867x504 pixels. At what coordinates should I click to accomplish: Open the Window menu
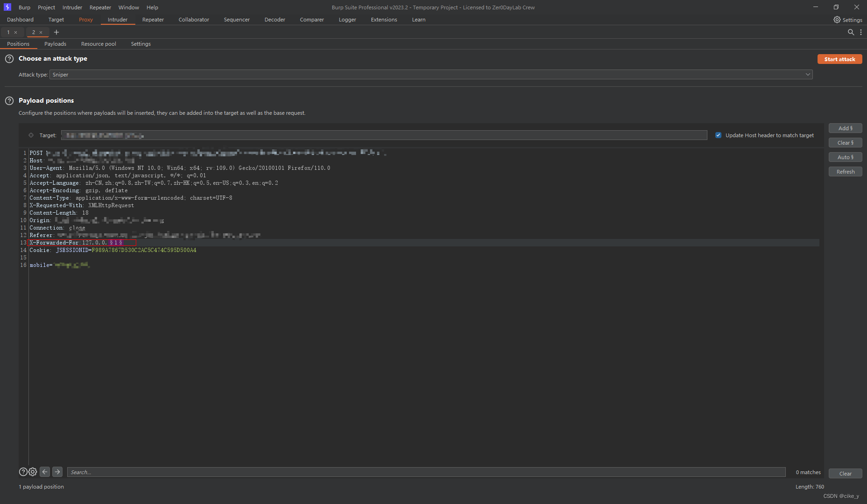tap(129, 7)
